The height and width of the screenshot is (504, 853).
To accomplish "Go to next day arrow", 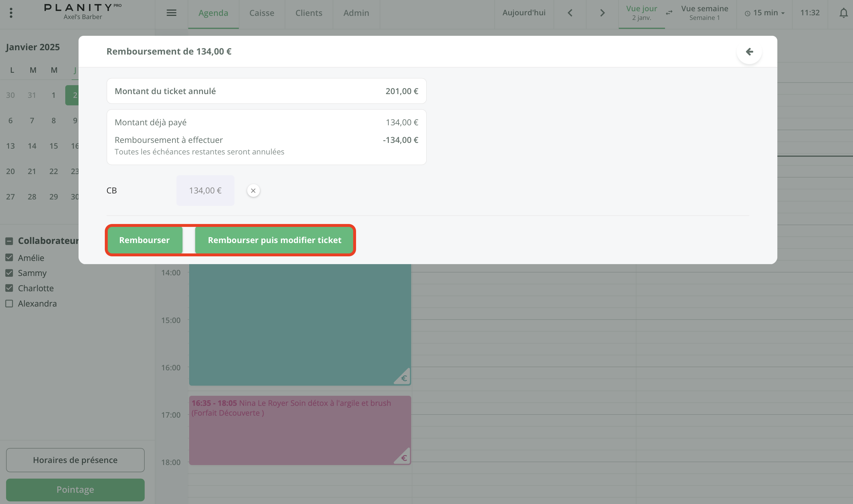I will (x=602, y=13).
